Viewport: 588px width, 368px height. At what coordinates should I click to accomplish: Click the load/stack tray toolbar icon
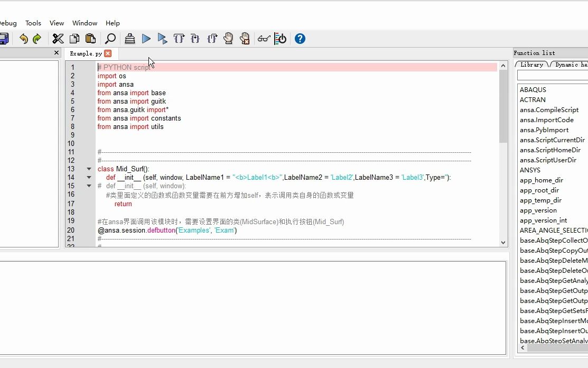tap(130, 39)
